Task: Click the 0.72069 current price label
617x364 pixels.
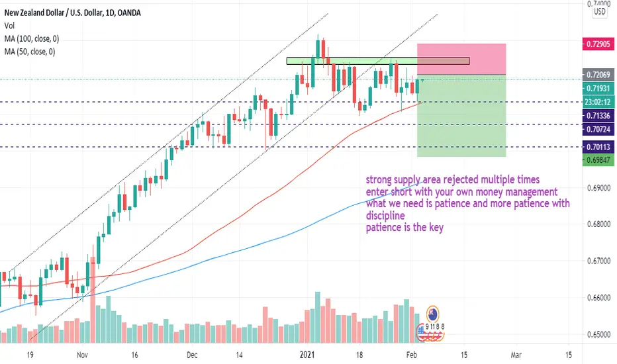Action: pyautogui.click(x=598, y=74)
